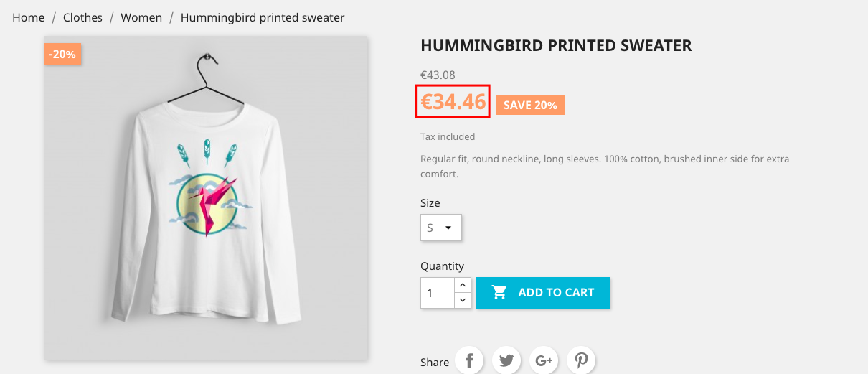Image resolution: width=868 pixels, height=374 pixels.
Task: Click the sweater product image
Action: pos(206,198)
